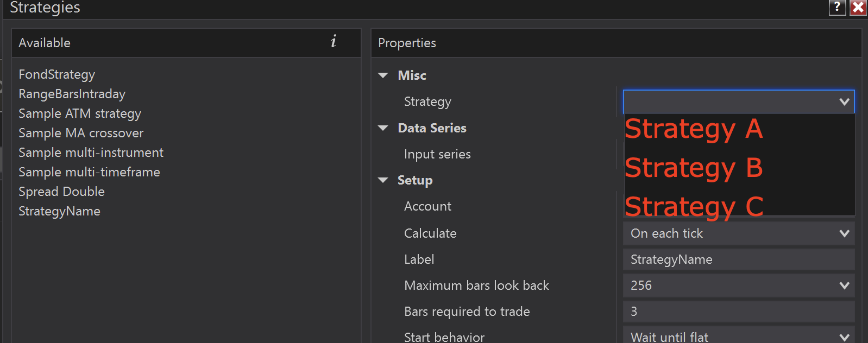Click the Bars required to trade field
The image size is (868, 343).
[x=738, y=312]
